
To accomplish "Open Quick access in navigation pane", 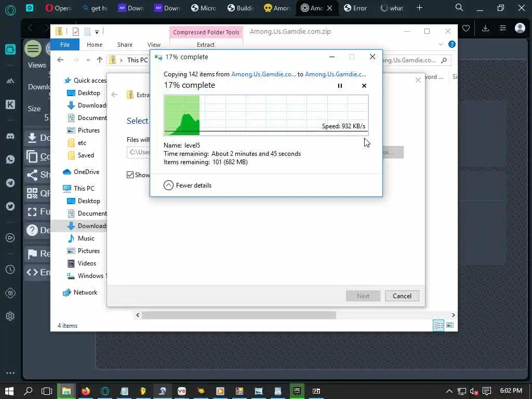I will (x=85, y=81).
